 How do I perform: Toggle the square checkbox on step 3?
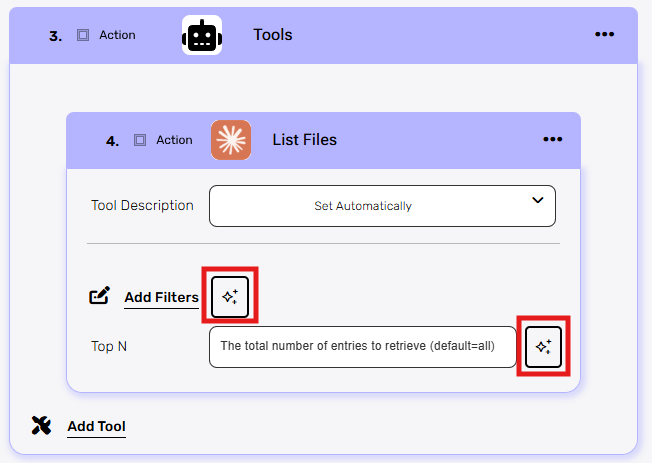(x=83, y=35)
